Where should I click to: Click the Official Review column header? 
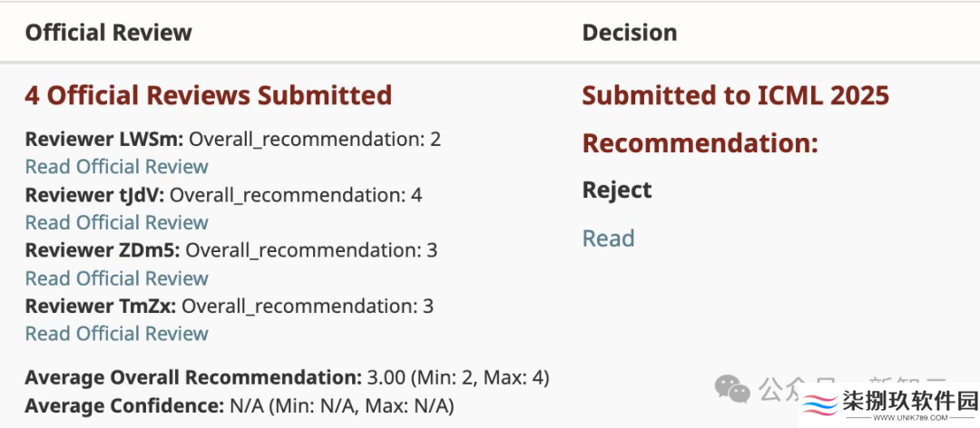[109, 33]
